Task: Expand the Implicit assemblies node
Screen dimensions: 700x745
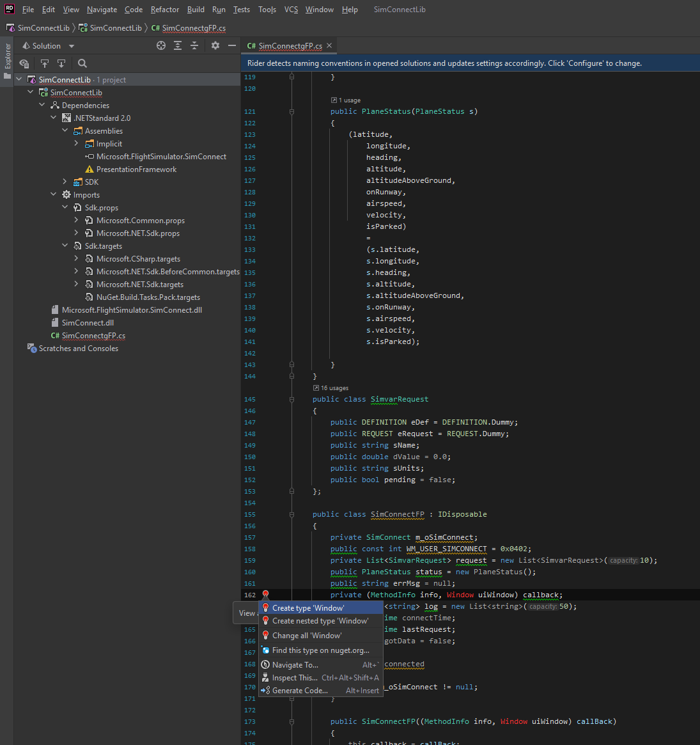Action: 77,144
